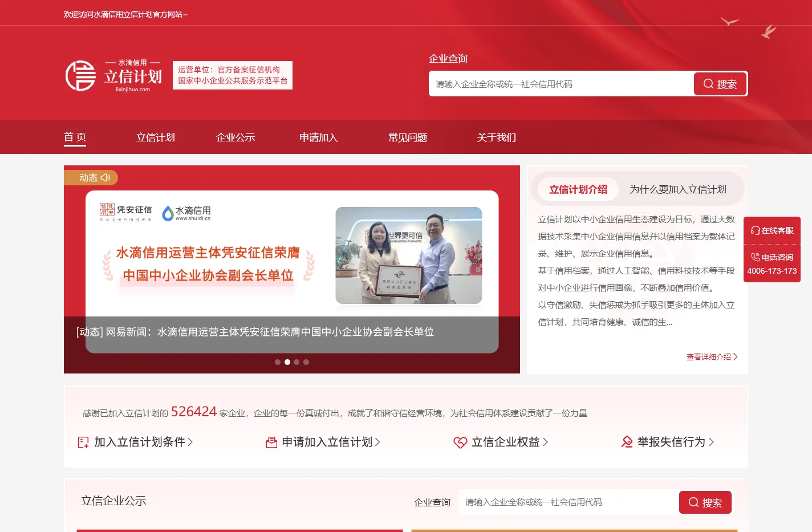812x532 pixels.
Task: Open the 首页 navigation item
Action: [75, 137]
